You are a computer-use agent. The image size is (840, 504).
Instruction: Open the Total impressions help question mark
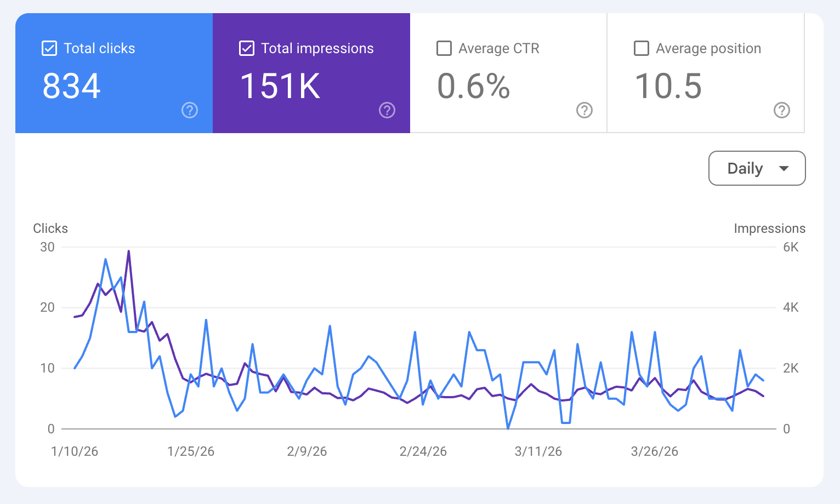point(387,110)
